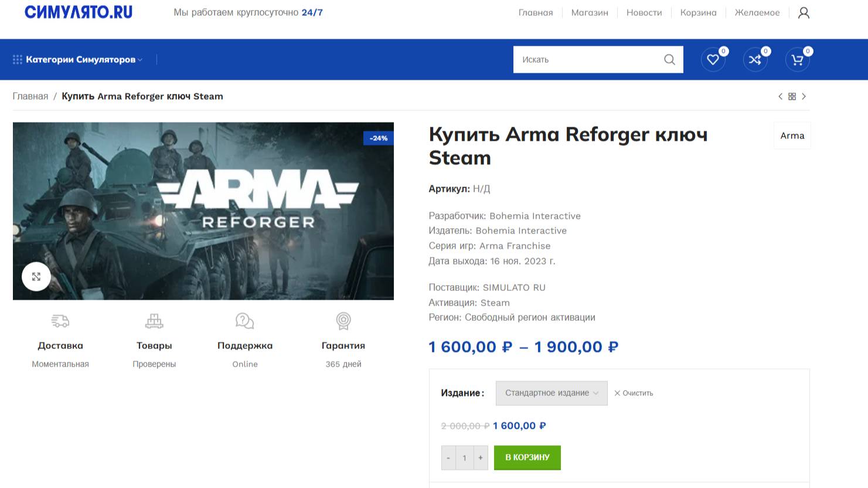This screenshot has width=868, height=488.
Task: Open the wishlist heart icon
Action: 713,59
